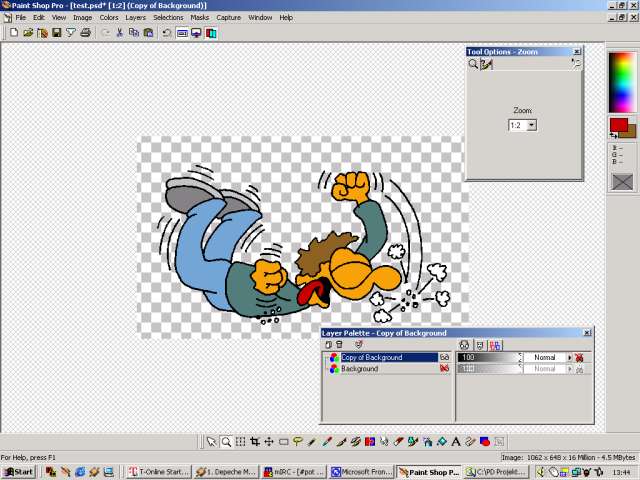The height and width of the screenshot is (480, 640).
Task: Select the Picture Tube tool
Action: [x=413, y=442]
